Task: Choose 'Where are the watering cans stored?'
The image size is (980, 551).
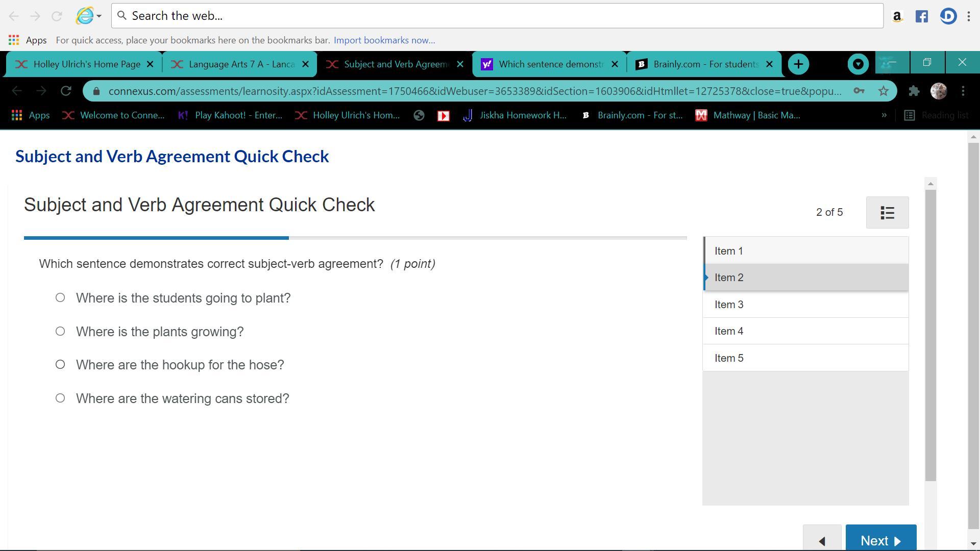Action: point(60,398)
